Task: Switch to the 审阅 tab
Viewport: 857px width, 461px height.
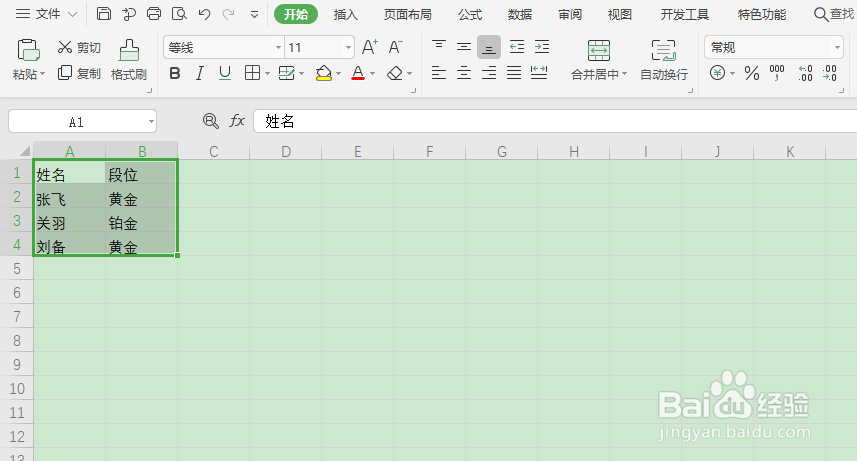Action: [x=570, y=15]
